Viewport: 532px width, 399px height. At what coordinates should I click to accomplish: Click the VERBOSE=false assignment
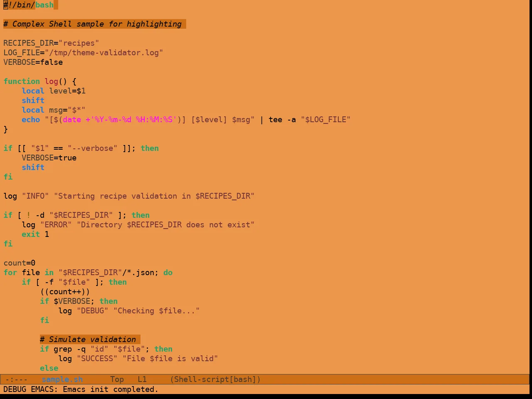[33, 62]
